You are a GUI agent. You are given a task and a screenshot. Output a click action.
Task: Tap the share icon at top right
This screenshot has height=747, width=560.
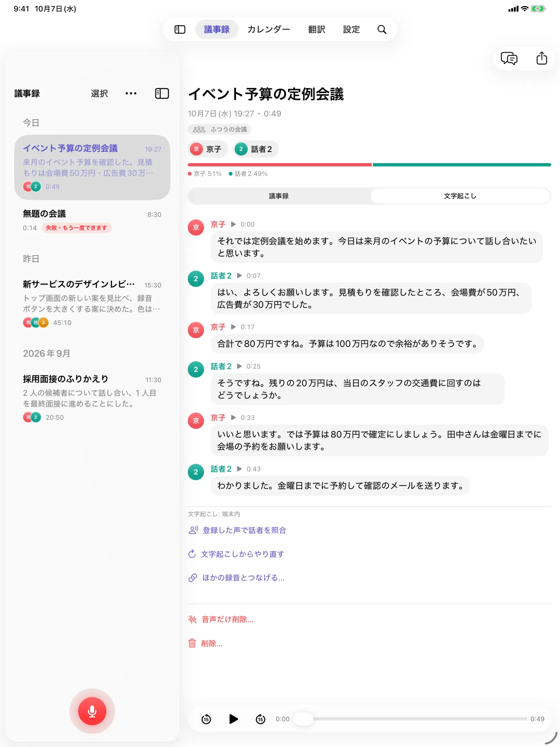541,58
